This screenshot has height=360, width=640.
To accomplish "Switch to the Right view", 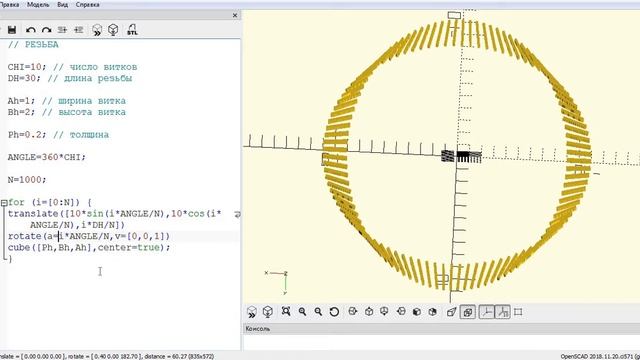I will pyautogui.click(x=353, y=311).
